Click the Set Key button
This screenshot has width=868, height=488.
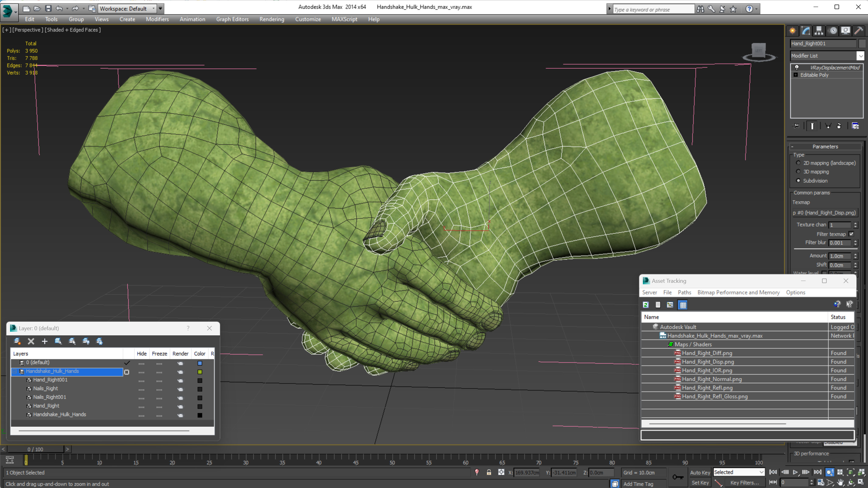pyautogui.click(x=700, y=483)
